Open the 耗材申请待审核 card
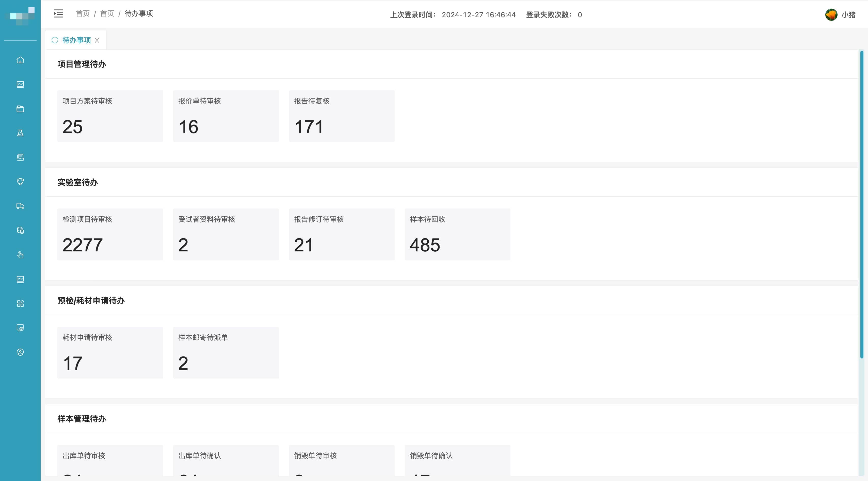 (110, 352)
